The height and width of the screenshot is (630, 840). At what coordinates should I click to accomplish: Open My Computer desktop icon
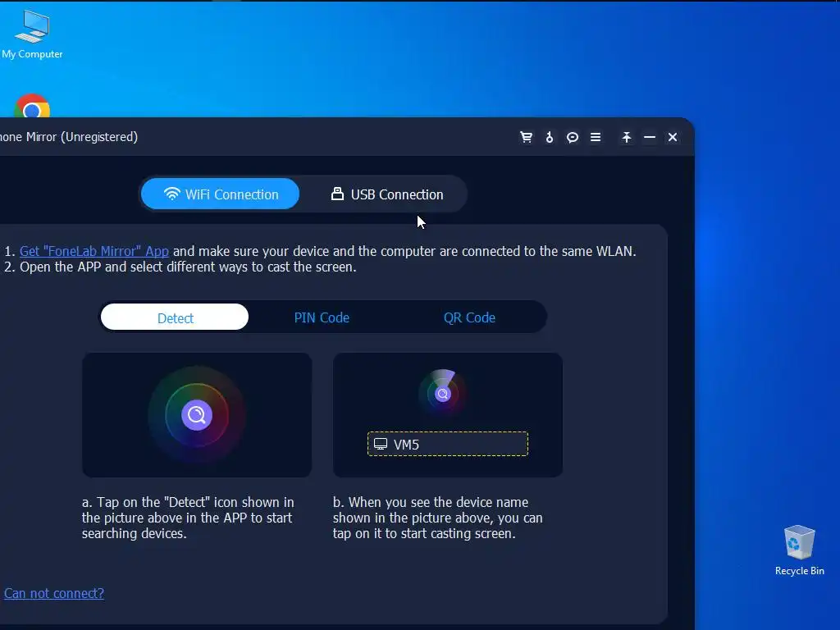tap(32, 34)
